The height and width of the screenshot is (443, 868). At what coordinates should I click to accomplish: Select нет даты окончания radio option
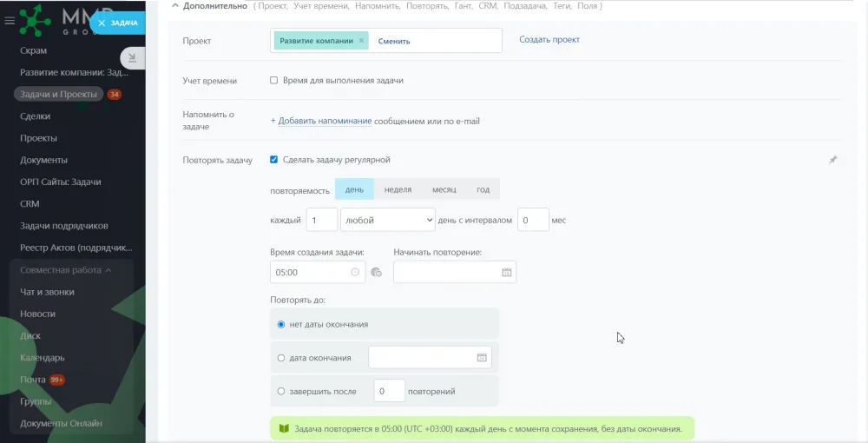pyautogui.click(x=280, y=325)
